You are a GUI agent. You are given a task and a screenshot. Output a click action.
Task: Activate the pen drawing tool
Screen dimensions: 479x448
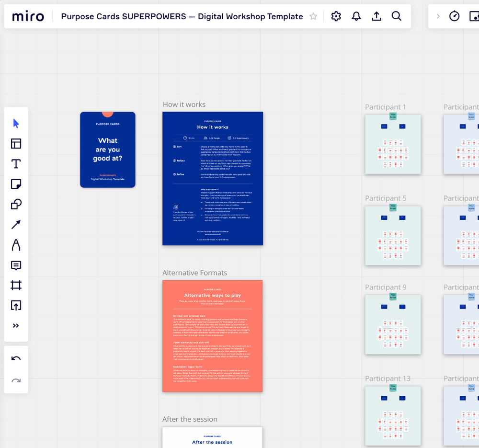pyautogui.click(x=16, y=245)
